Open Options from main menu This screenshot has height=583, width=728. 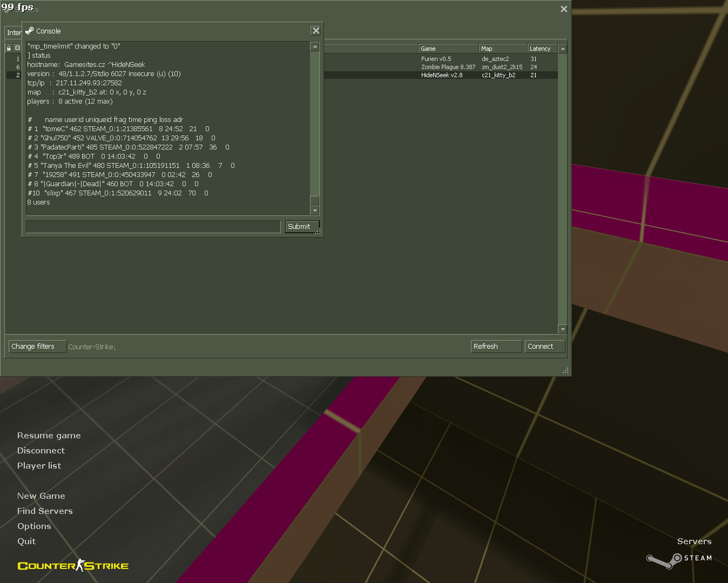tap(34, 526)
